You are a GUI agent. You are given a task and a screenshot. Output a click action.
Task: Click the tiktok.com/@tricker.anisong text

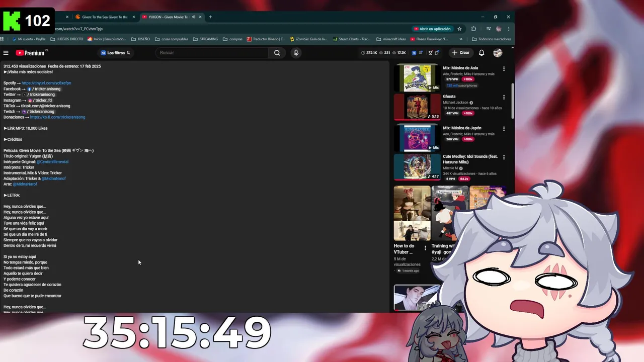tap(45, 106)
